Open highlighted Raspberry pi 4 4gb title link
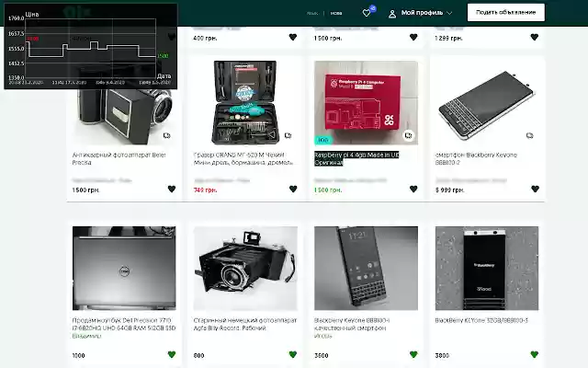This screenshot has height=368, width=588. 356,158
